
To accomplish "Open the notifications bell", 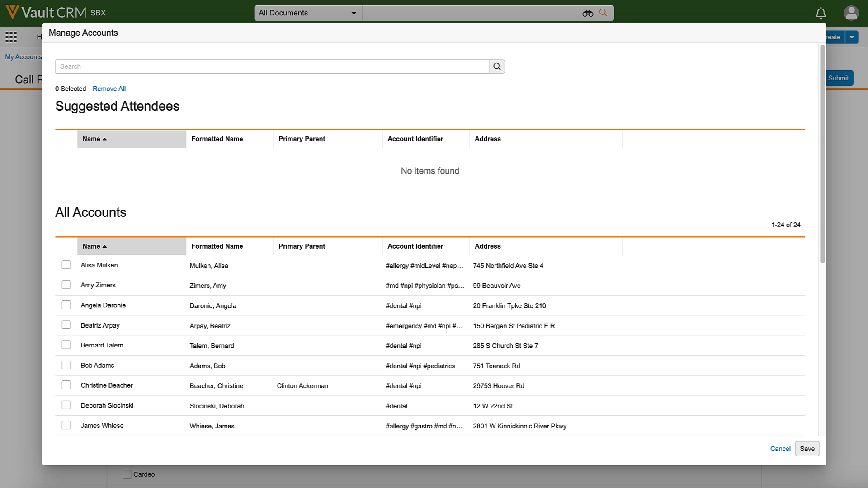I will (x=821, y=13).
